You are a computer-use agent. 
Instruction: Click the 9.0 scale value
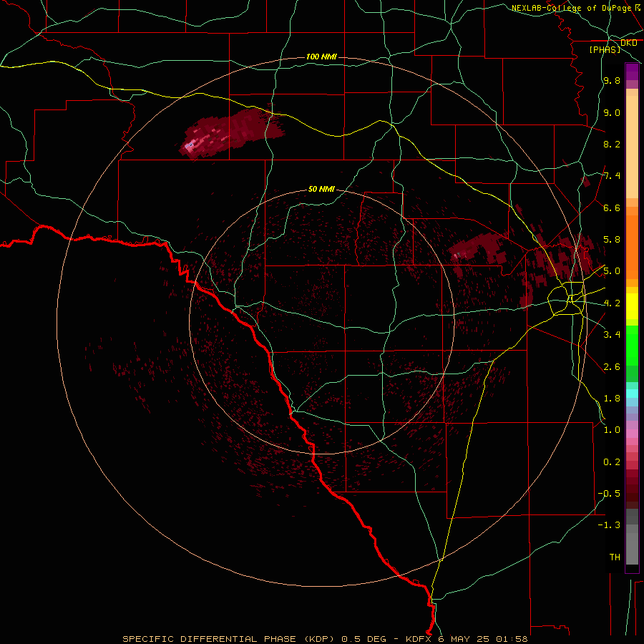612,112
